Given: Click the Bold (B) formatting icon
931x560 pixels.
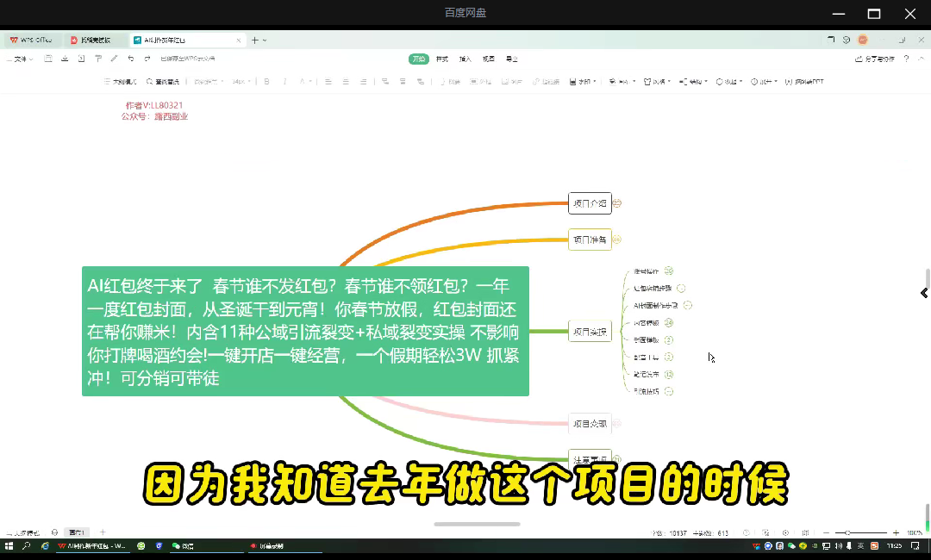Looking at the screenshot, I should point(266,82).
